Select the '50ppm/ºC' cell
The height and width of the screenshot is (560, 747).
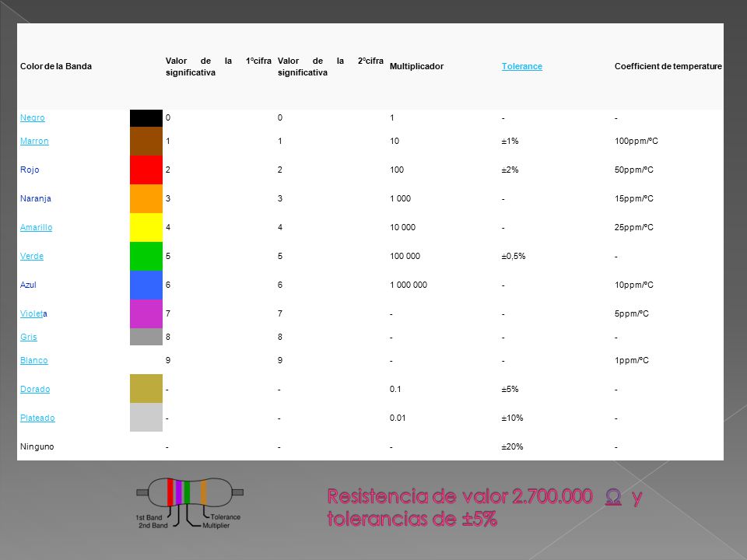633,170
